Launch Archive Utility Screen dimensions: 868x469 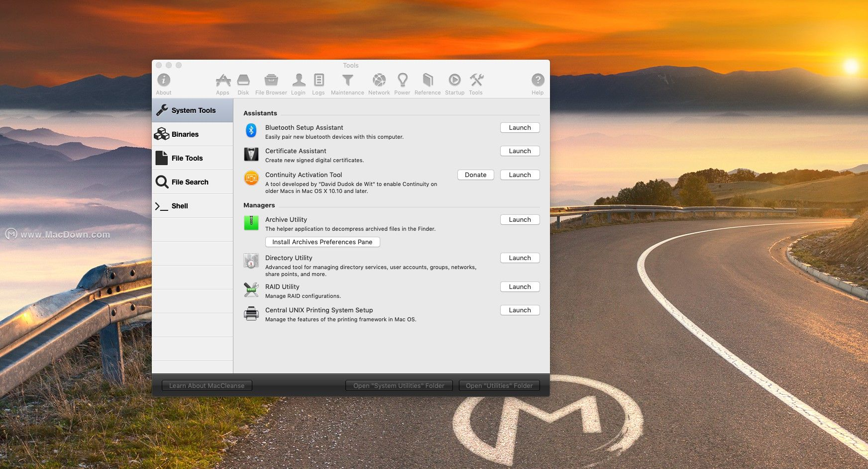click(520, 220)
